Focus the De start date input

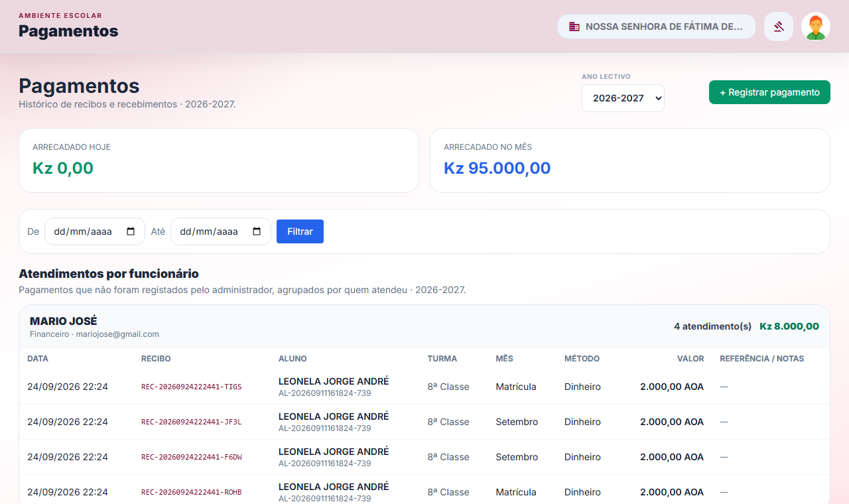95,231
